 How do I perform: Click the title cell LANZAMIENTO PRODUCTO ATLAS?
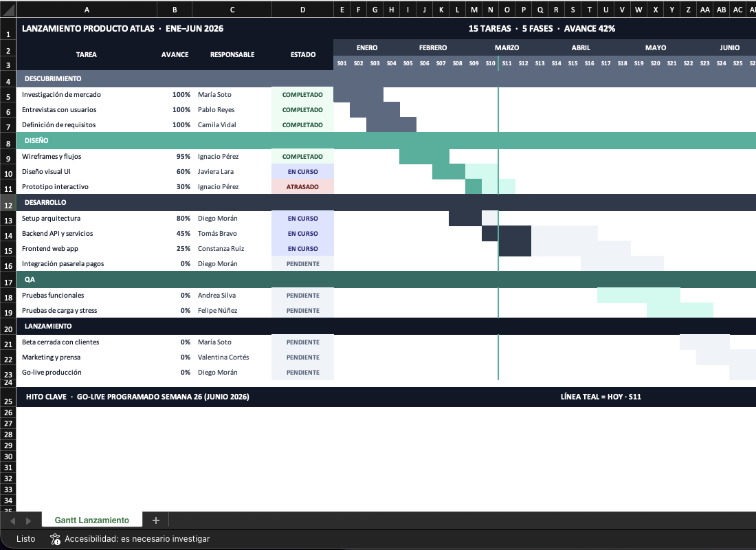122,28
